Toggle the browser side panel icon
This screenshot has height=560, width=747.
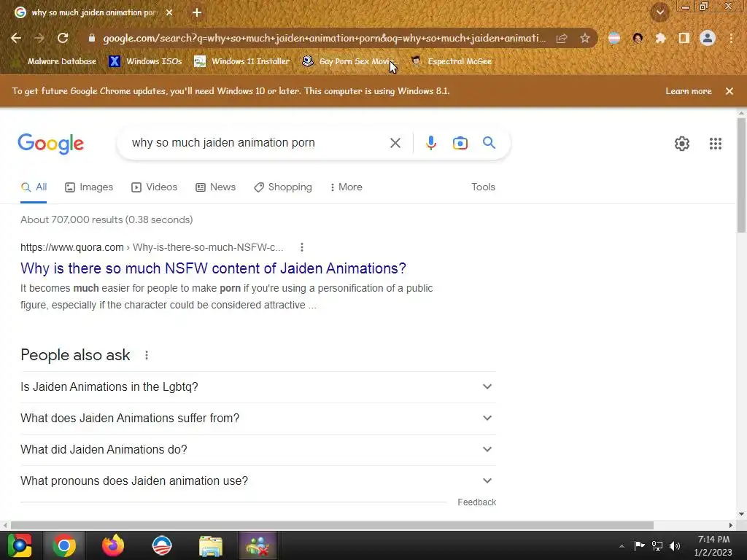pos(684,38)
